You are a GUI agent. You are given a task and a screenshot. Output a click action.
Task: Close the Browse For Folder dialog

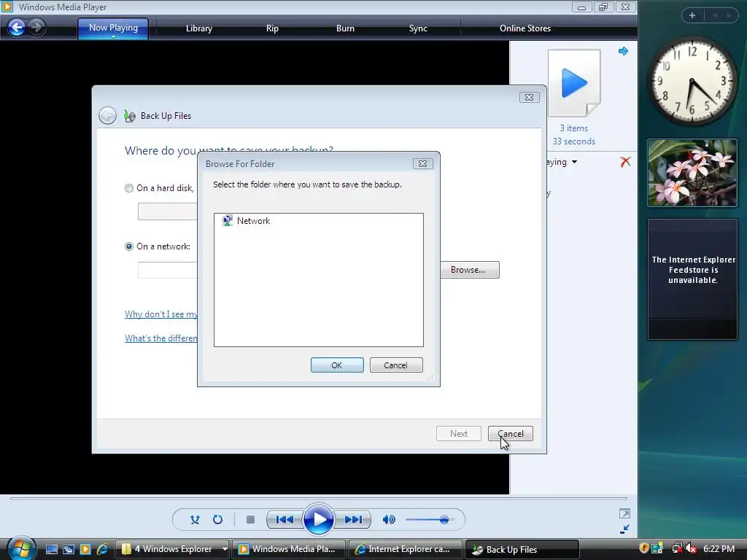422,164
